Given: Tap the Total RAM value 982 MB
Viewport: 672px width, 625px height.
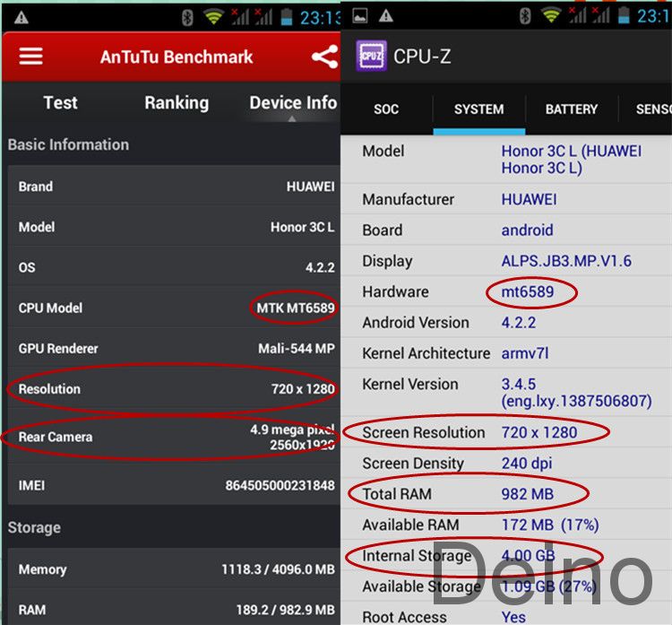Looking at the screenshot, I should click(x=528, y=494).
